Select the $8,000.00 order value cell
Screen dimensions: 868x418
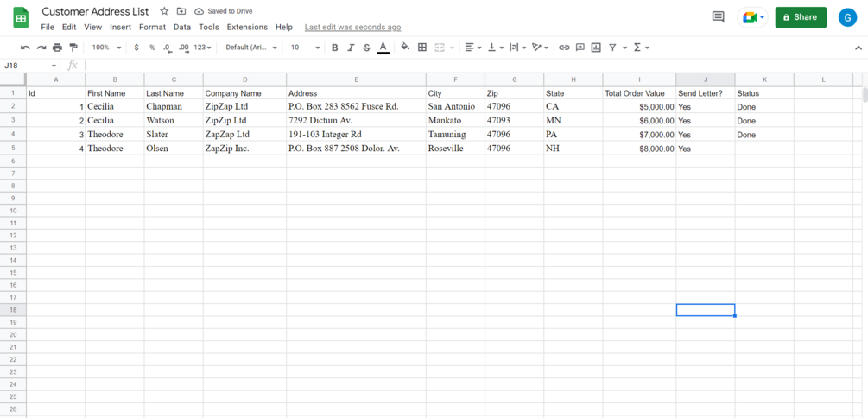639,149
